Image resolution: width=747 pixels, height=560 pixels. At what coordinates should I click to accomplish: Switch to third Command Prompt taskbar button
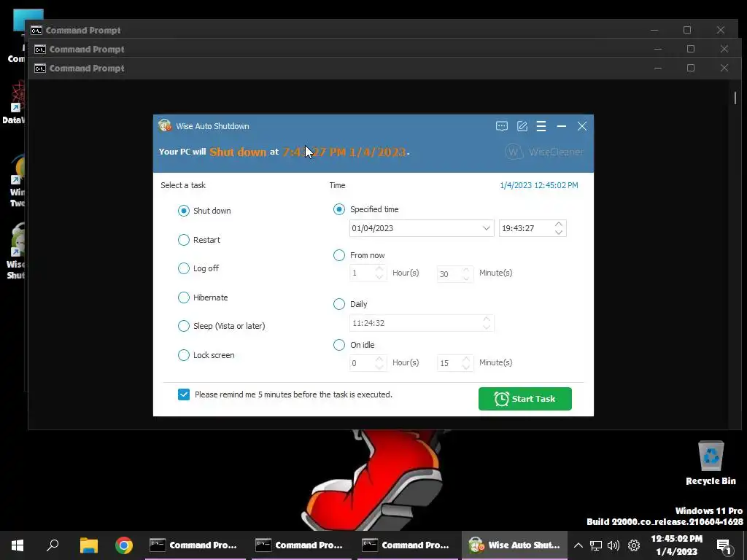[x=408, y=545]
